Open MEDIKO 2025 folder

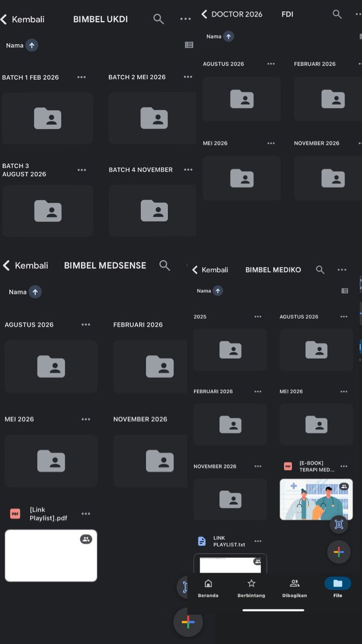(230, 349)
